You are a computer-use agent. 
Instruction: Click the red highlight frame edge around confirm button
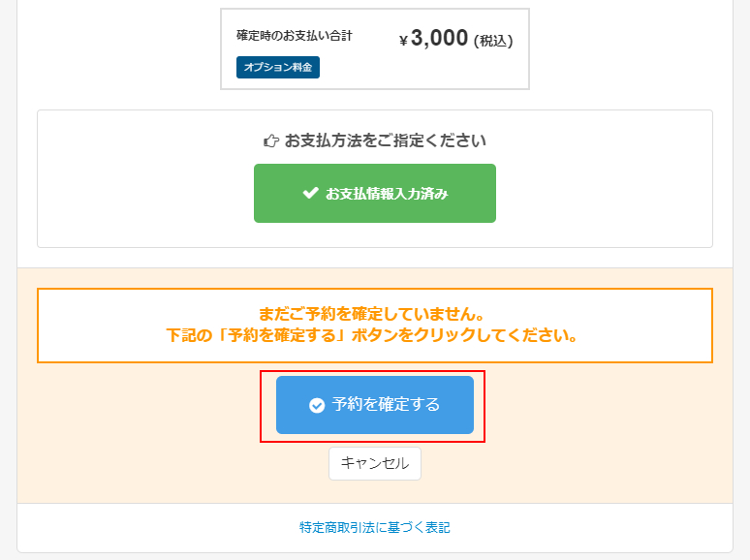tap(261, 405)
